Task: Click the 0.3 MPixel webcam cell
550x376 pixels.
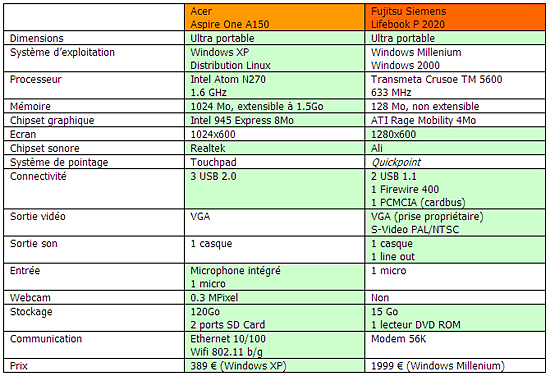Action: point(274,297)
